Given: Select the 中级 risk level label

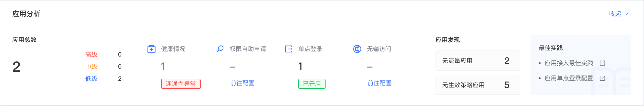Looking at the screenshot, I should [x=91, y=67].
